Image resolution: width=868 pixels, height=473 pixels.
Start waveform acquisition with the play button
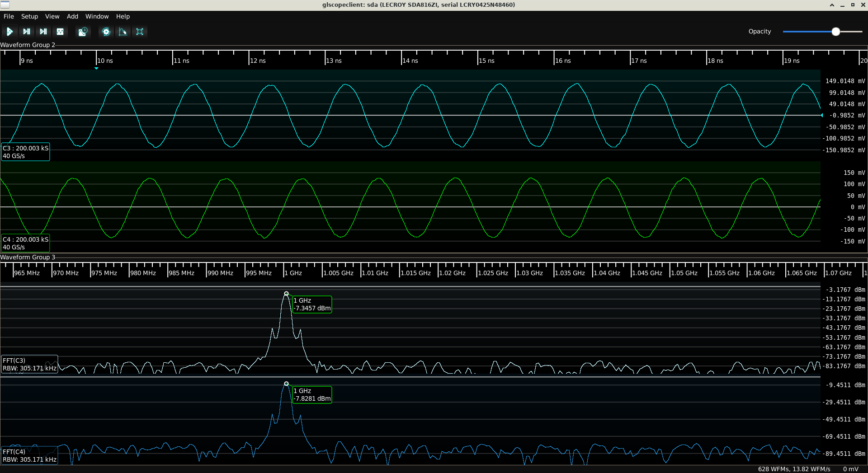tap(9, 32)
